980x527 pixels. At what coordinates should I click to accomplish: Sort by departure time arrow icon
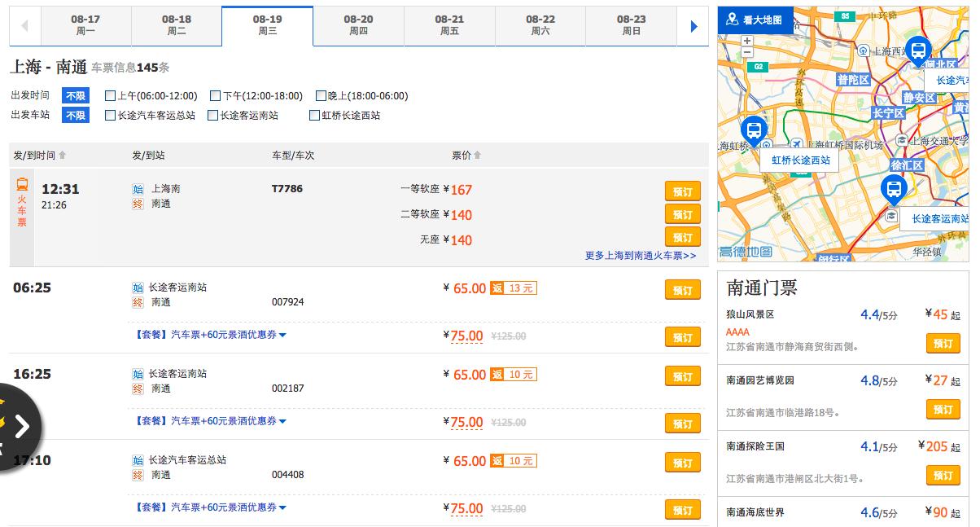click(63, 156)
